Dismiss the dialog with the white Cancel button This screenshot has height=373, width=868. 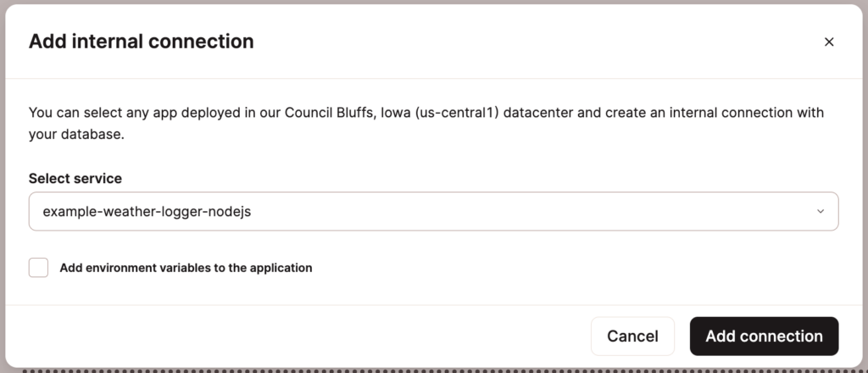pyautogui.click(x=632, y=337)
